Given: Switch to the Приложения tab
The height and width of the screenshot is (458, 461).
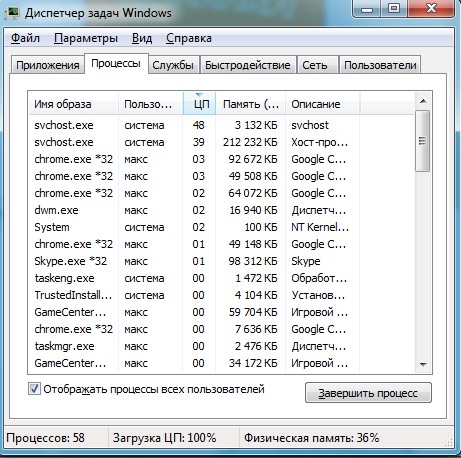Looking at the screenshot, I should click(x=48, y=65).
